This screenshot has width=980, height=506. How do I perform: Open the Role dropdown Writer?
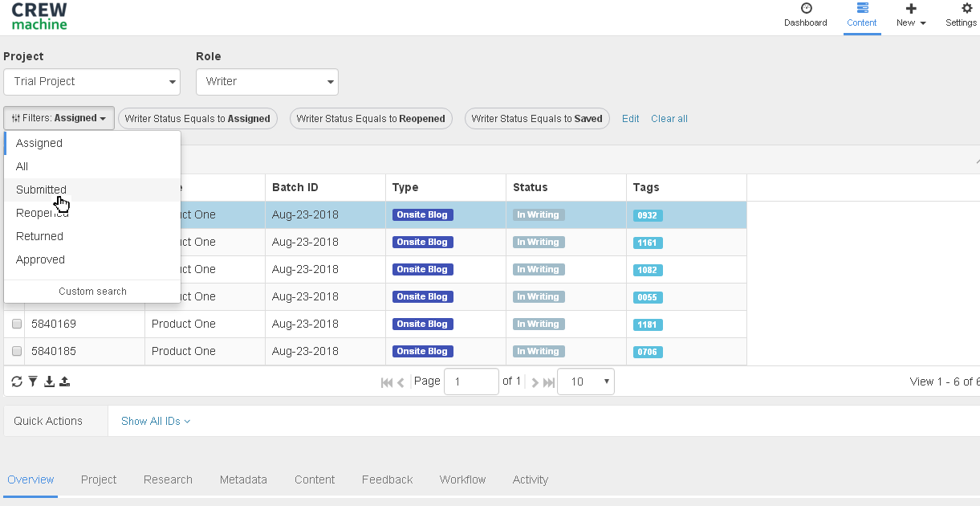267,82
